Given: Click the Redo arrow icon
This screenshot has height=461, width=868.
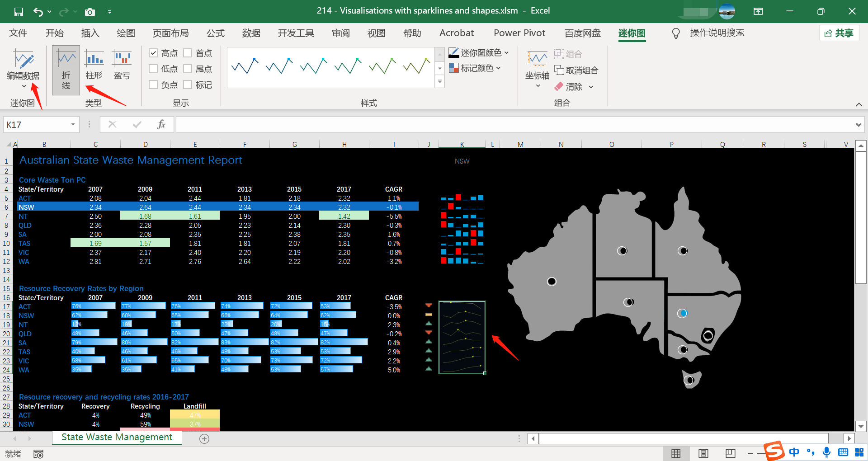Looking at the screenshot, I should (64, 12).
